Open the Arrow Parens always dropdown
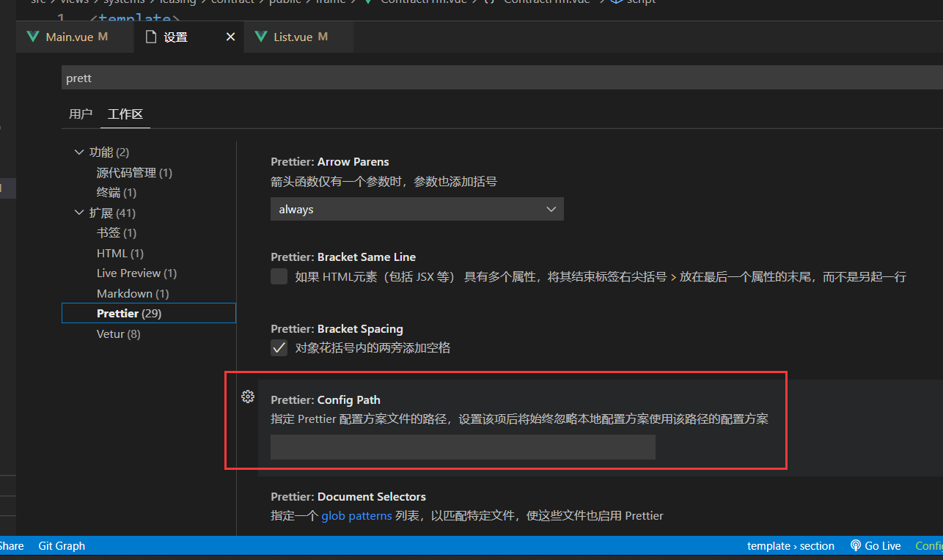The width and height of the screenshot is (943, 560). click(417, 209)
